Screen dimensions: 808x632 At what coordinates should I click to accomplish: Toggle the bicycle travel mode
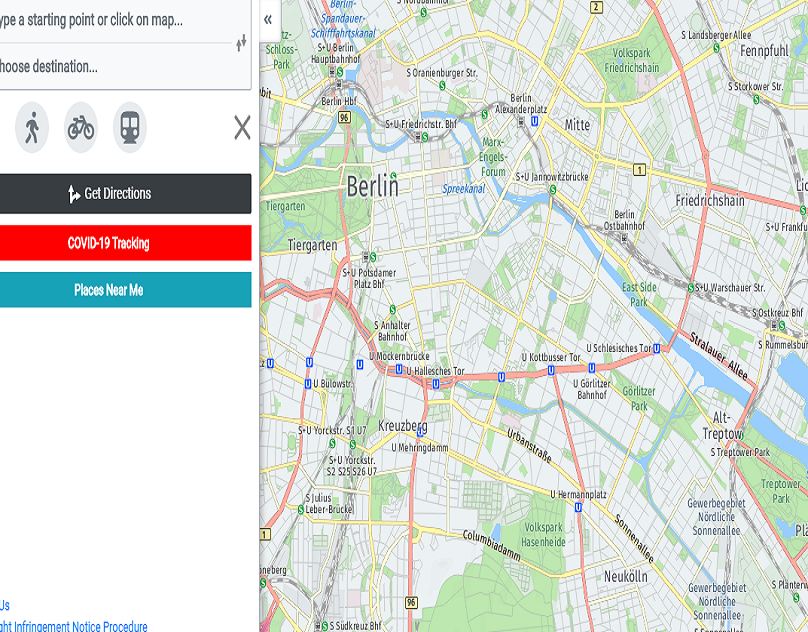coord(79,127)
